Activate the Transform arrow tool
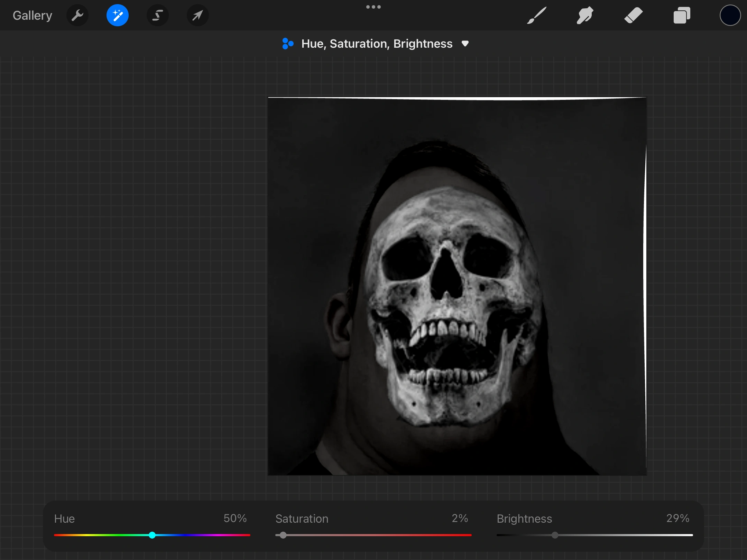747x560 pixels. click(197, 16)
